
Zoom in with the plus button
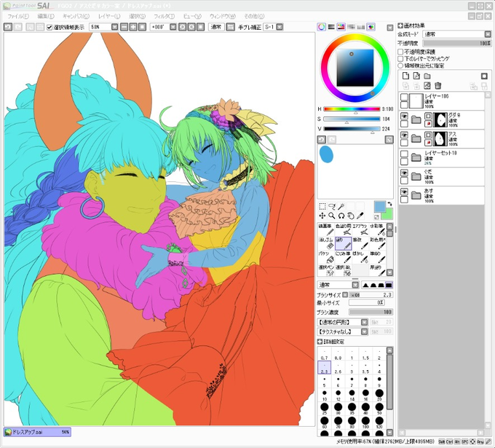coord(133,27)
